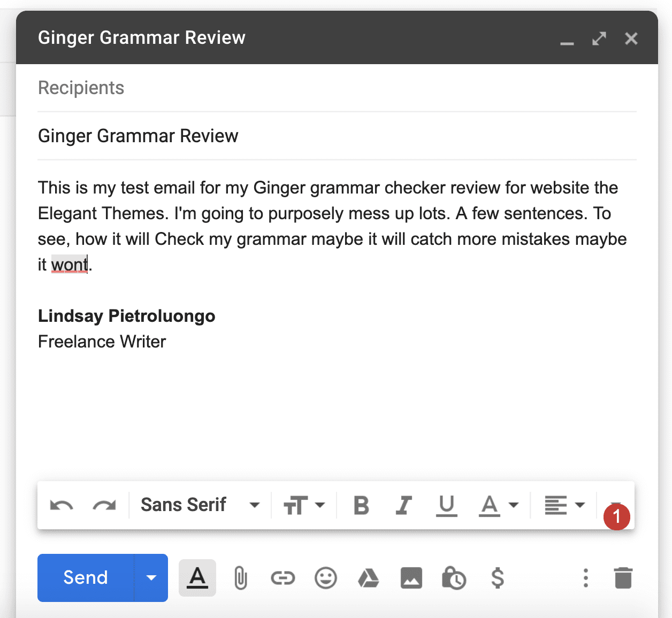
Task: Open the emoji picker
Action: pos(326,578)
